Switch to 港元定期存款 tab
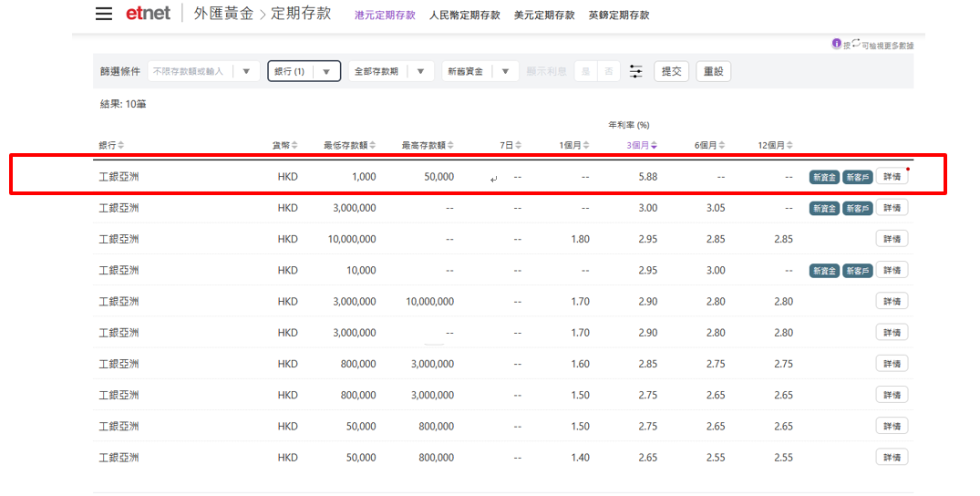Viewport: 980px width, 496px height. click(x=385, y=15)
